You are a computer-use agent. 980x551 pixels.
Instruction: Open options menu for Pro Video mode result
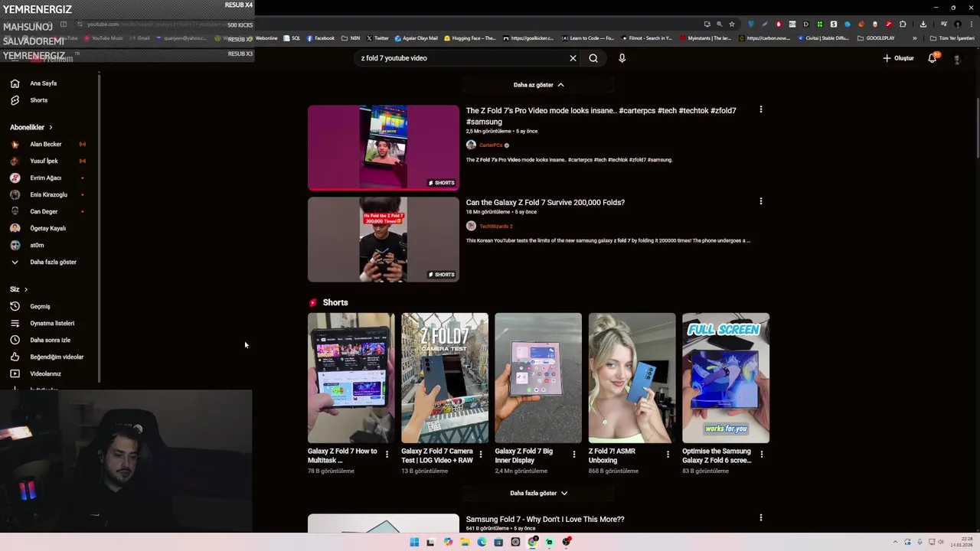(760, 109)
